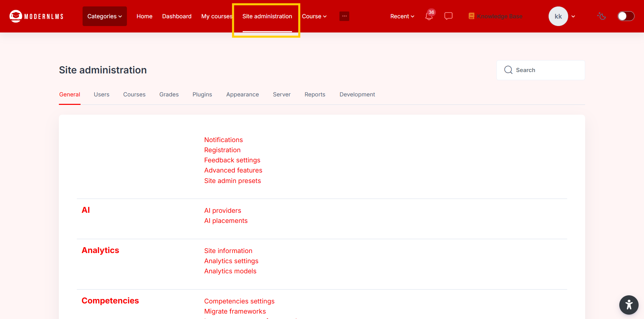Image resolution: width=644 pixels, height=319 pixels.
Task: Click the ModernLMS logo
Action: pyautogui.click(x=36, y=16)
